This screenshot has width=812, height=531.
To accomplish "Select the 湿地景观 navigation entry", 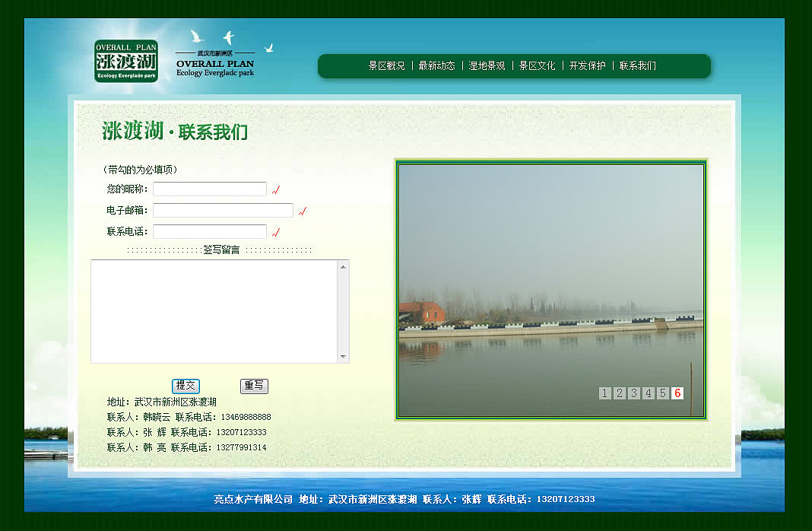I will pos(485,66).
